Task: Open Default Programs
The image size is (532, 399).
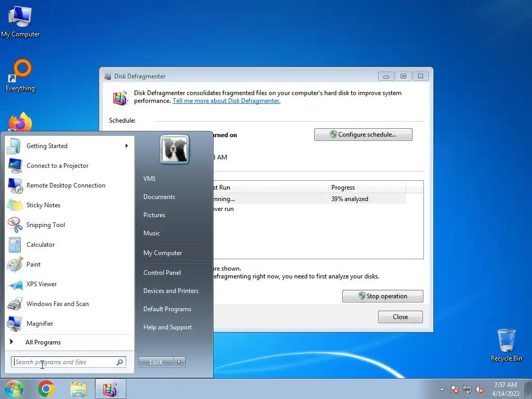Action: click(167, 309)
